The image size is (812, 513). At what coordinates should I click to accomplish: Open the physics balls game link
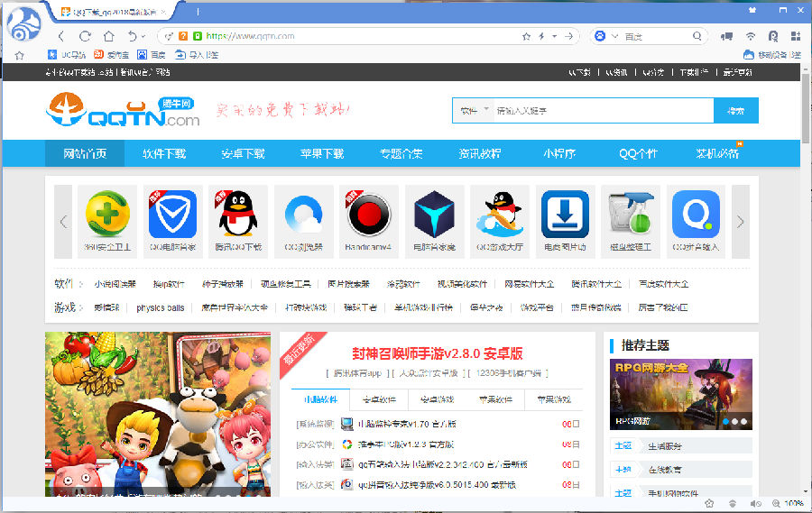point(160,307)
